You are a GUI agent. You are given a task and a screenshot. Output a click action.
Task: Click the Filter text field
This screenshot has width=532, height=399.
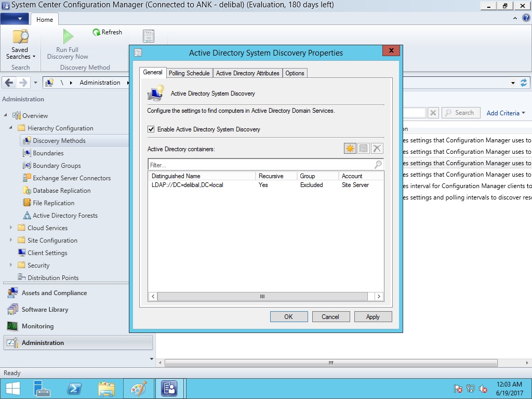point(261,165)
